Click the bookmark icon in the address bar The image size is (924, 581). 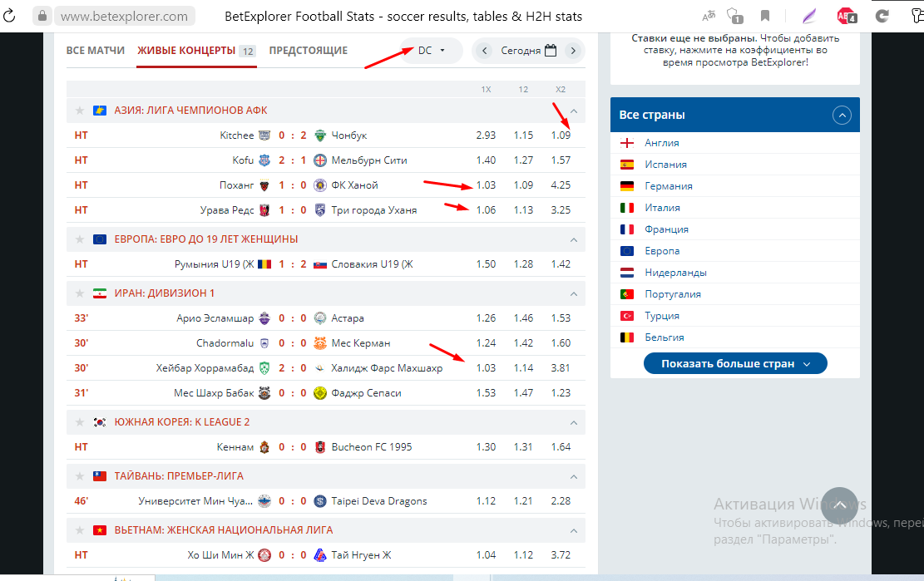pyautogui.click(x=765, y=16)
